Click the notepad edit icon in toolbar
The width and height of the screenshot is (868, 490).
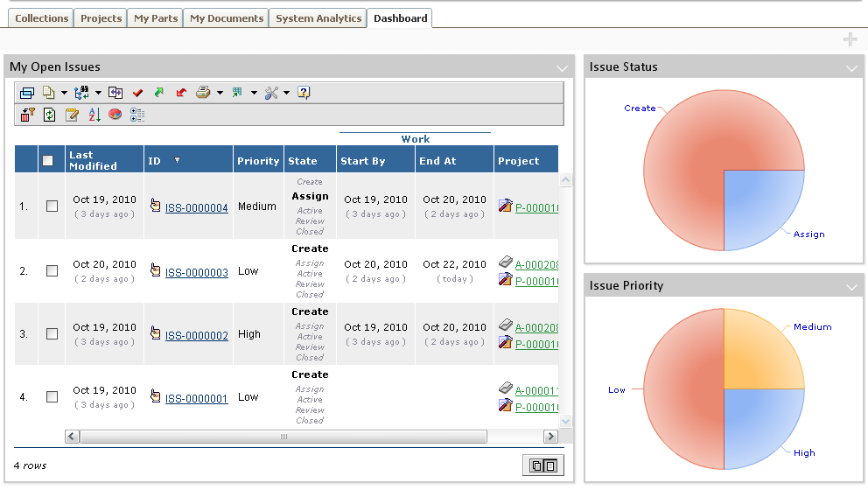[72, 115]
